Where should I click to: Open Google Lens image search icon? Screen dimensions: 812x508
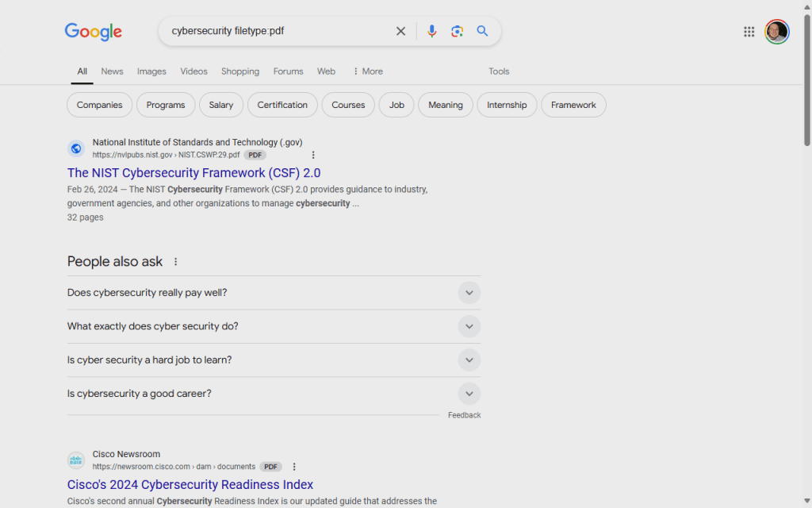point(457,31)
